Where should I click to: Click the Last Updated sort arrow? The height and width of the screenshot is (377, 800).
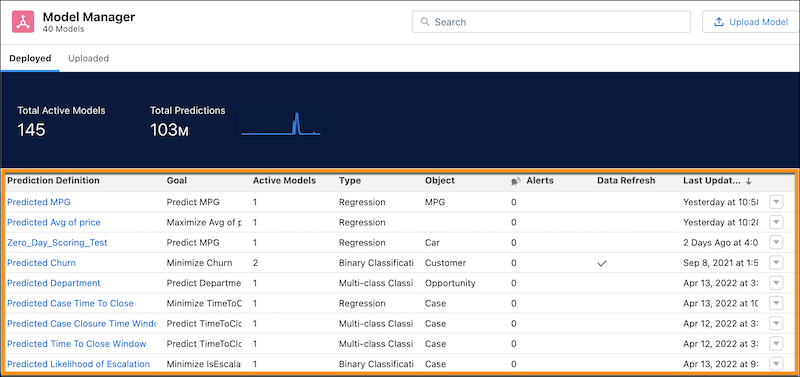click(x=748, y=181)
